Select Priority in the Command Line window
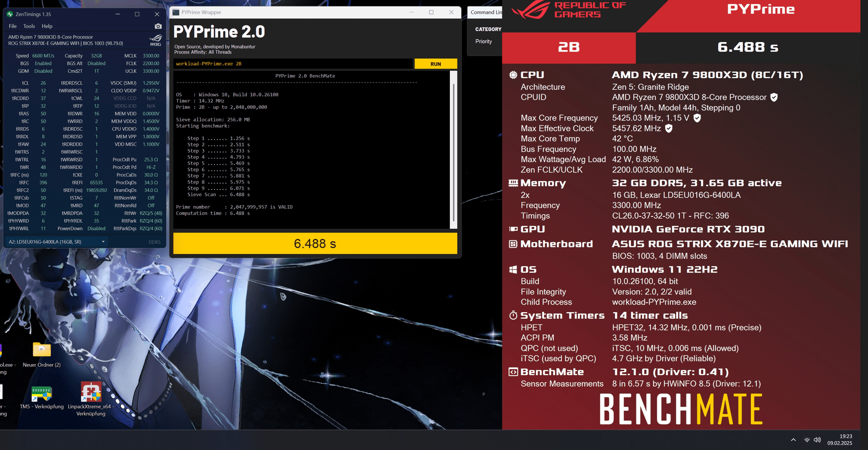 tap(484, 41)
